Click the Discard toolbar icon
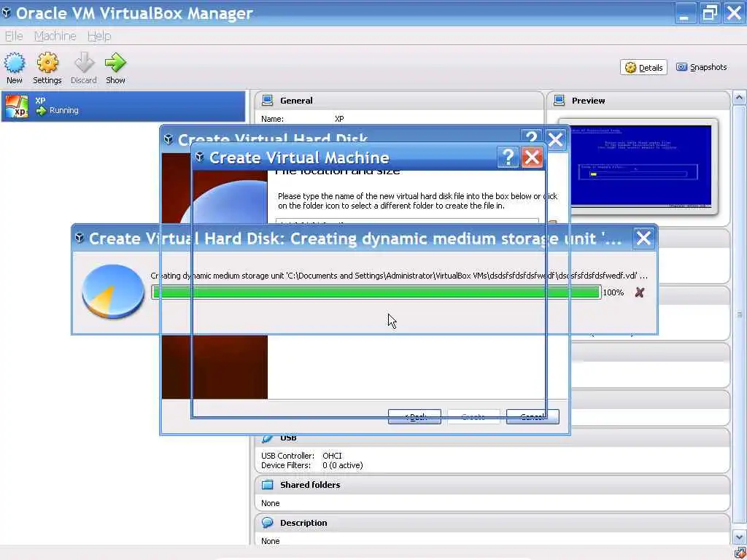 85,63
